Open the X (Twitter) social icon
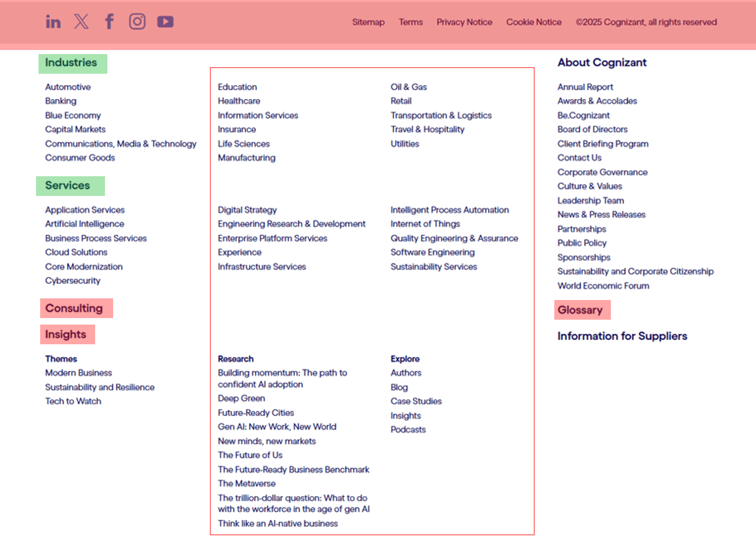756x541 pixels. (x=81, y=21)
